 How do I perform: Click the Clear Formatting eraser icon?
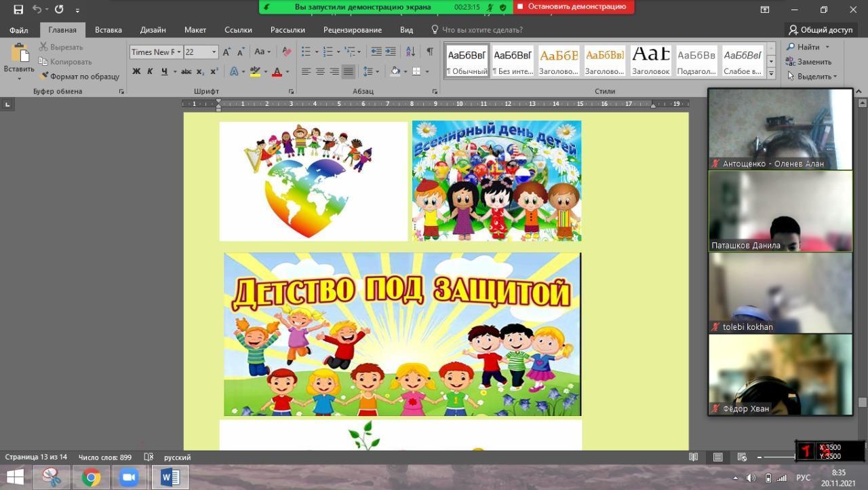[x=287, y=52]
